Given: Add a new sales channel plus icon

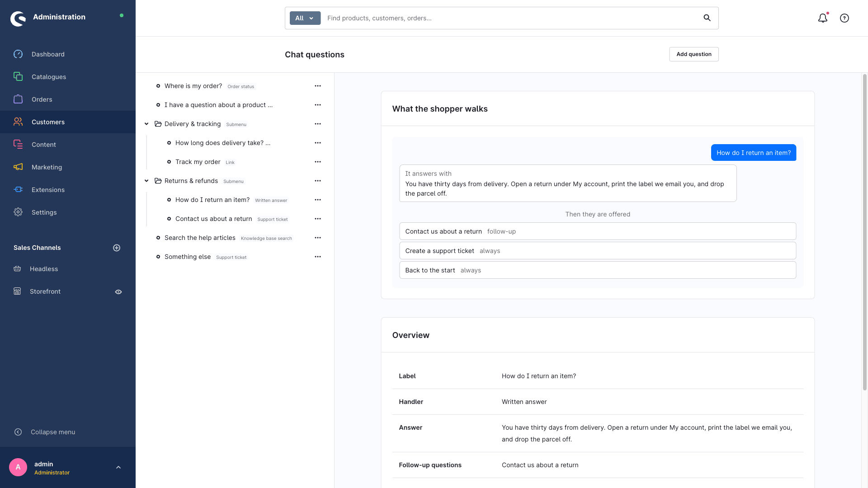Looking at the screenshot, I should (x=117, y=248).
